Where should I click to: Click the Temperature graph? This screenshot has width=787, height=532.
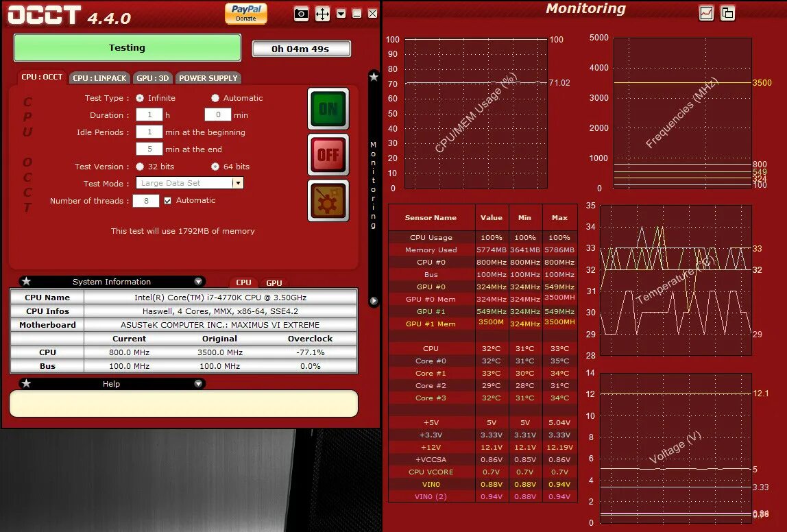(x=676, y=280)
